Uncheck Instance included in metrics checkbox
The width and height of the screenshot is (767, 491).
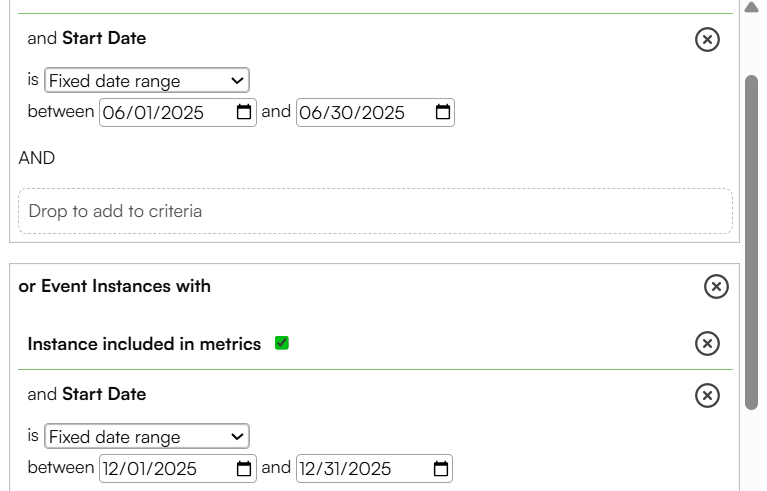pos(282,343)
